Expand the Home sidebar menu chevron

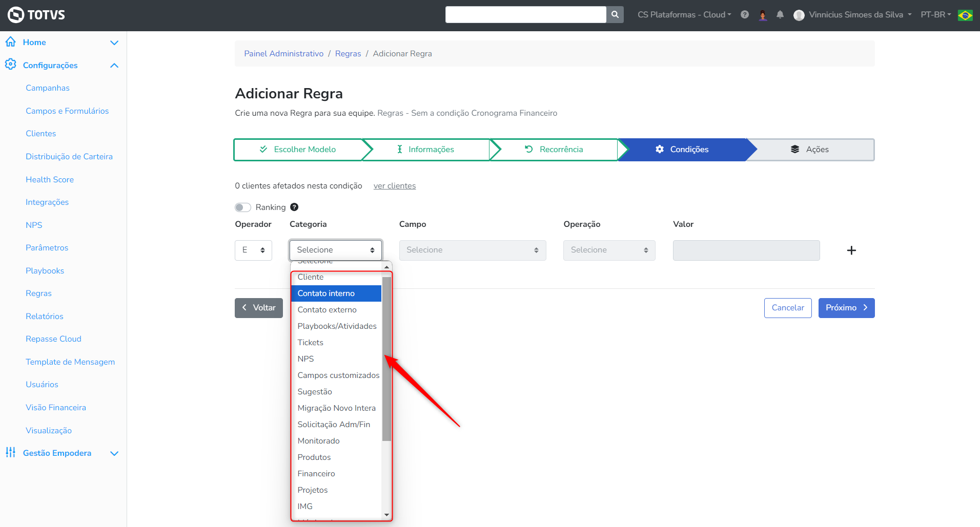(114, 43)
